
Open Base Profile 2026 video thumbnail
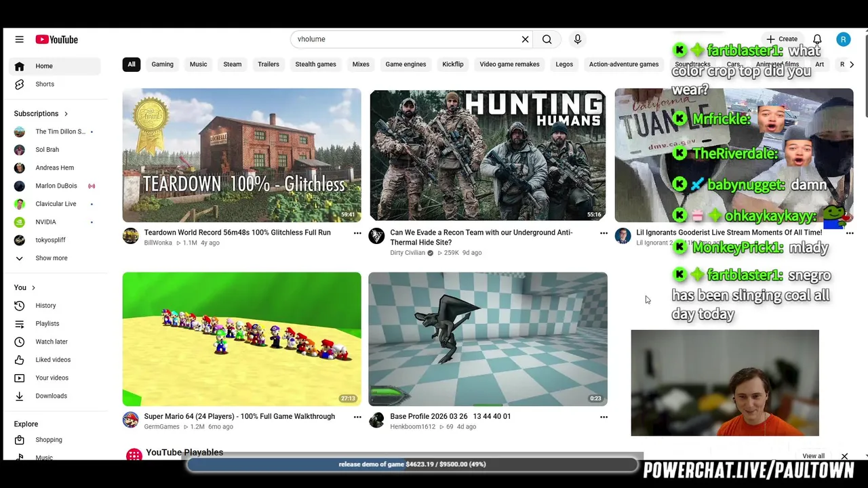tap(488, 339)
